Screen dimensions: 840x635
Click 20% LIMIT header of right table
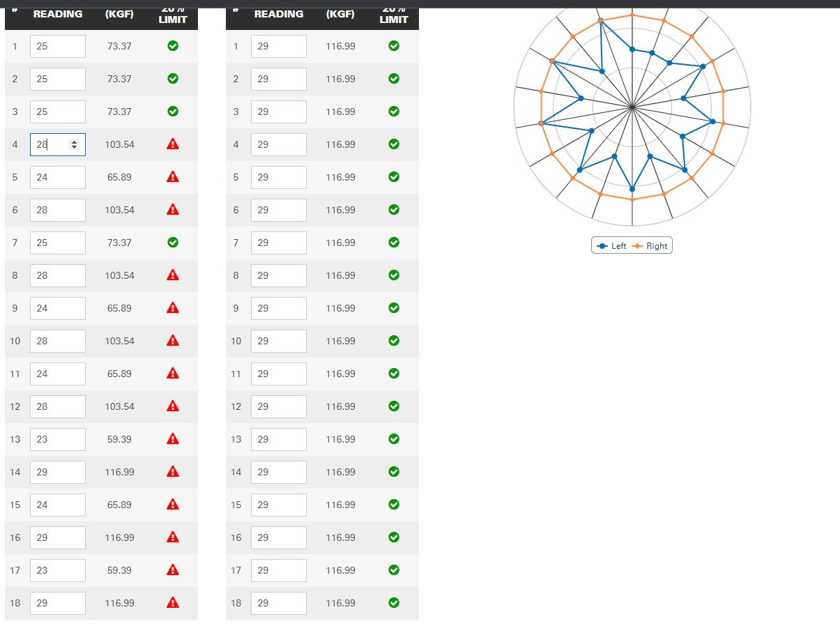pos(394,17)
